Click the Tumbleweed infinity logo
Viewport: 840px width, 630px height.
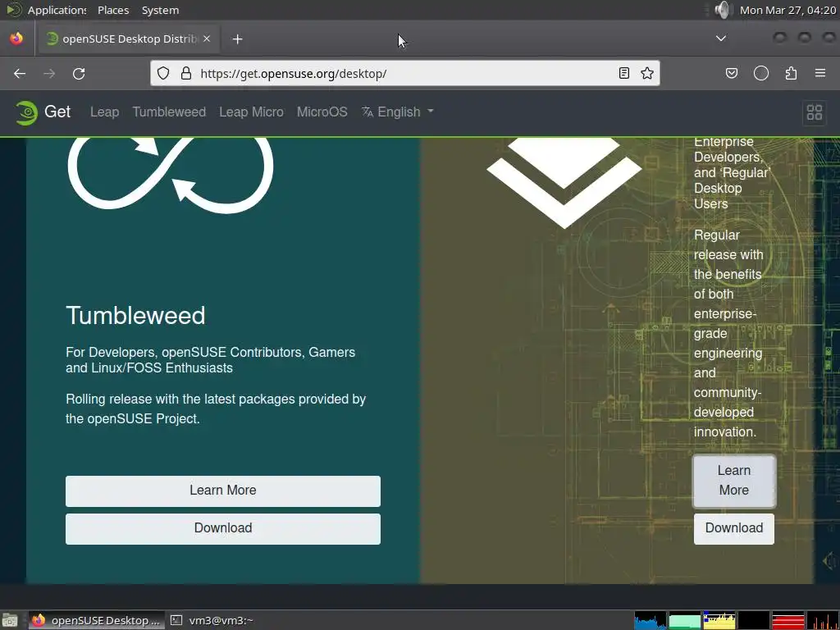171,175
